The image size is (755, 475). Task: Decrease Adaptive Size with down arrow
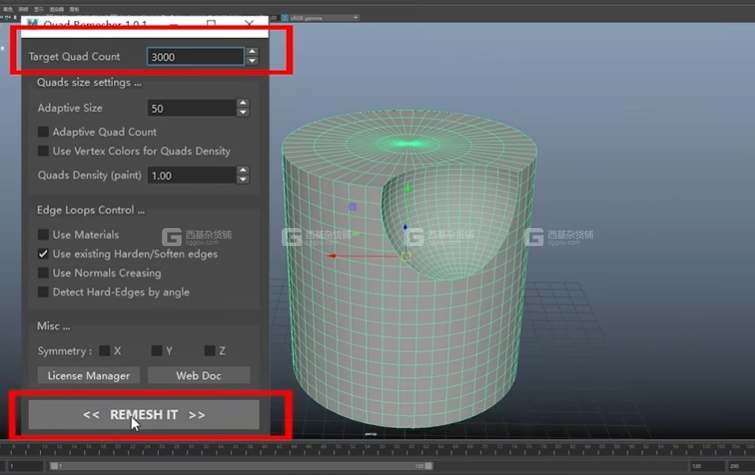(x=243, y=112)
